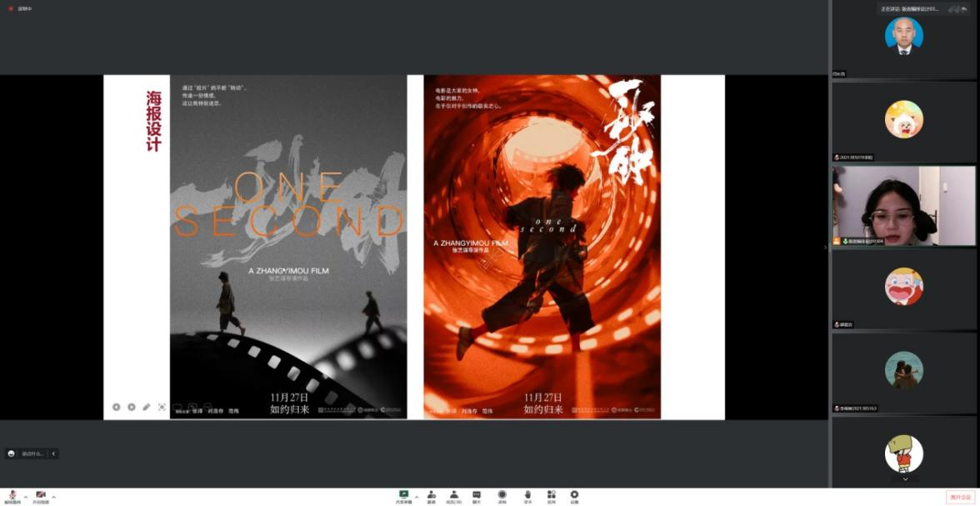
Task: Click the record meeting icon
Action: point(502,496)
